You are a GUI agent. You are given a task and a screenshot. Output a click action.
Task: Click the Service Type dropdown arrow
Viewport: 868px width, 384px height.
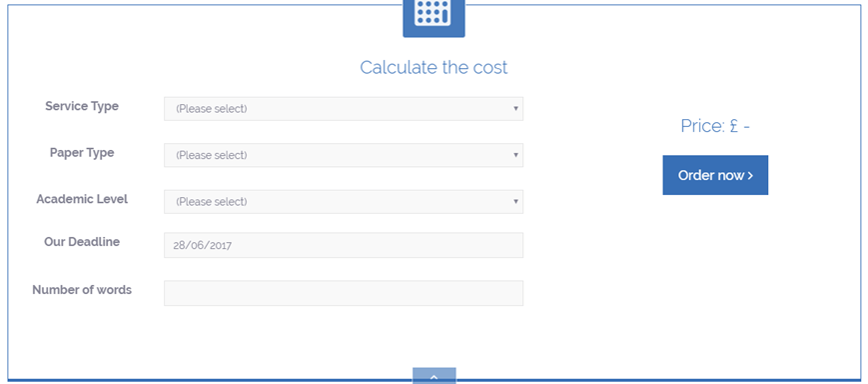coord(515,109)
